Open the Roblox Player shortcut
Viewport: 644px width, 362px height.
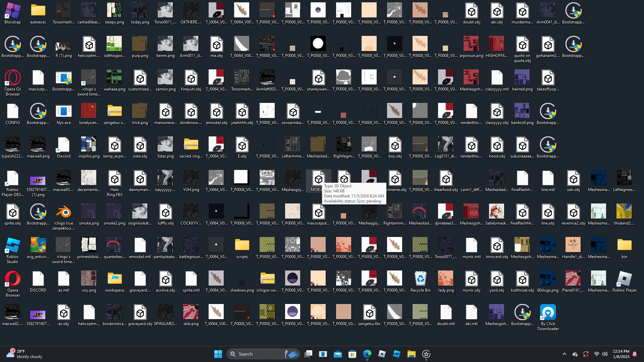624,279
